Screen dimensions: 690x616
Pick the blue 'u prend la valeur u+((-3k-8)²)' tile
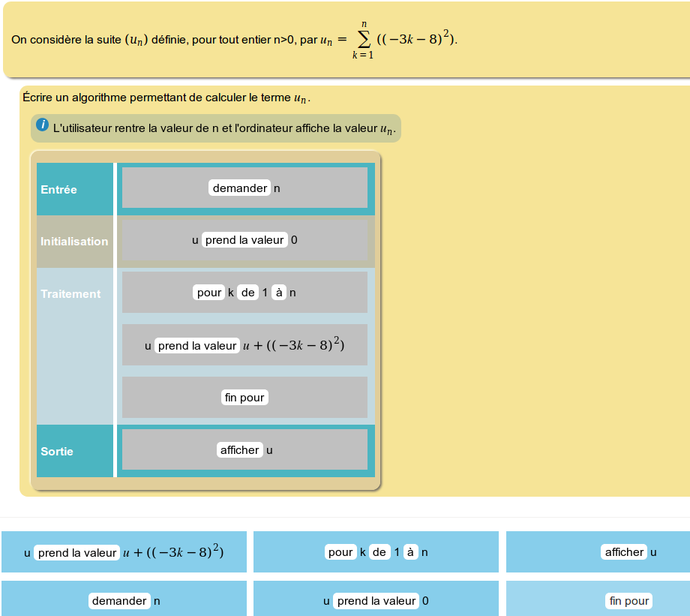tap(124, 552)
